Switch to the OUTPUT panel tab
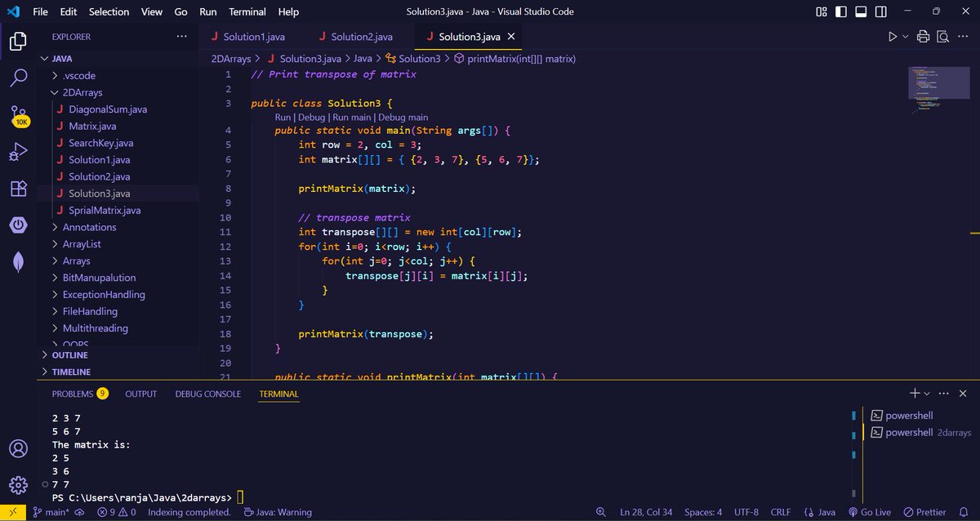The width and height of the screenshot is (980, 521). (x=140, y=394)
